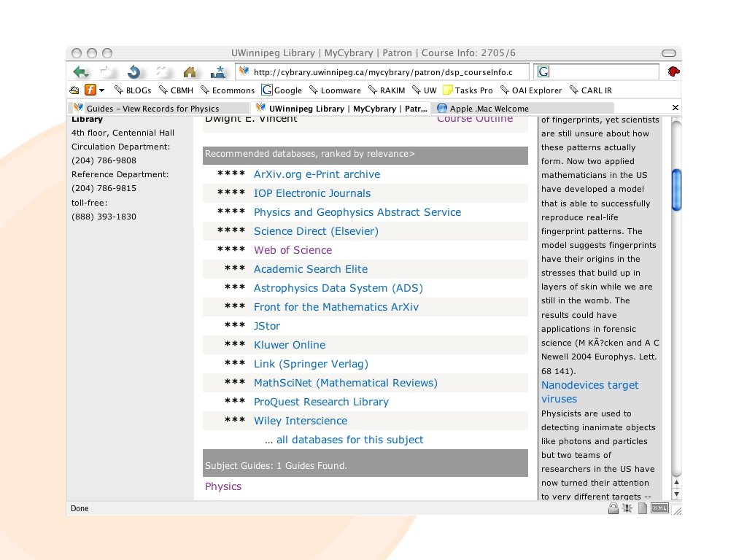Click the Stop loading icon

[x=162, y=72]
